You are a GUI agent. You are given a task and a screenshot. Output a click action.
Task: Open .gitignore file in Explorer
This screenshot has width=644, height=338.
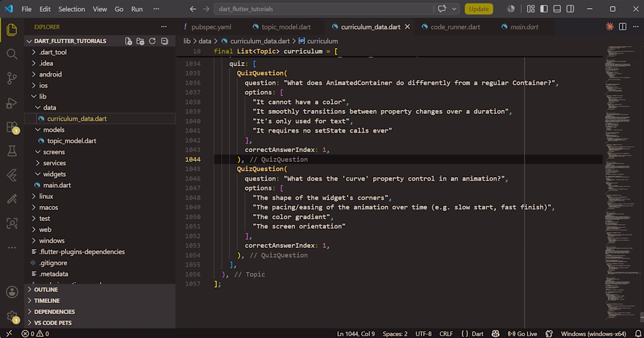(x=53, y=263)
